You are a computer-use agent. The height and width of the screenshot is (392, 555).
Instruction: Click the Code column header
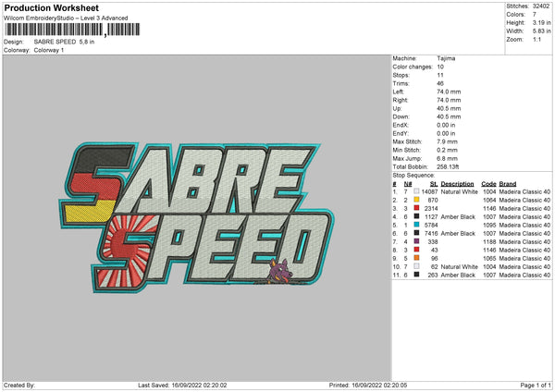(489, 183)
